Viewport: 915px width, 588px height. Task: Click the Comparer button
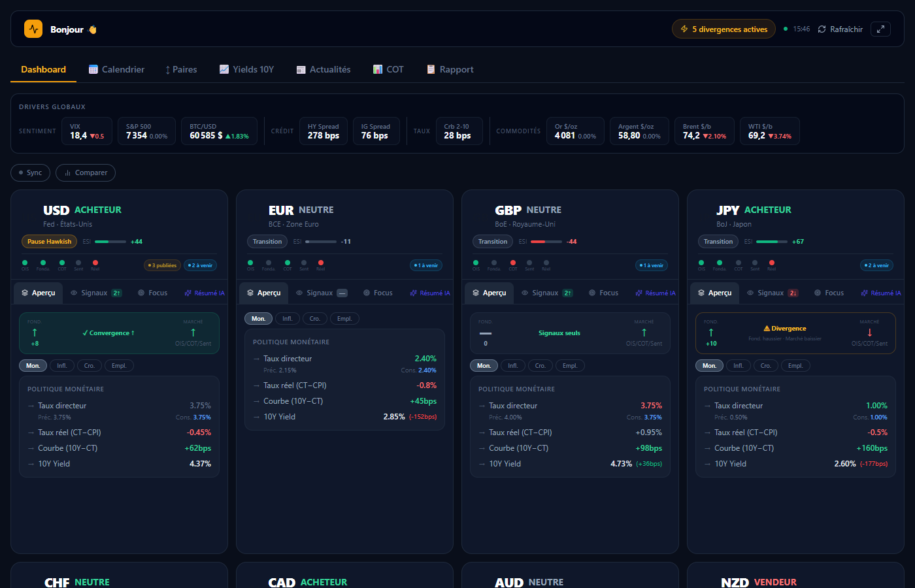click(x=86, y=172)
